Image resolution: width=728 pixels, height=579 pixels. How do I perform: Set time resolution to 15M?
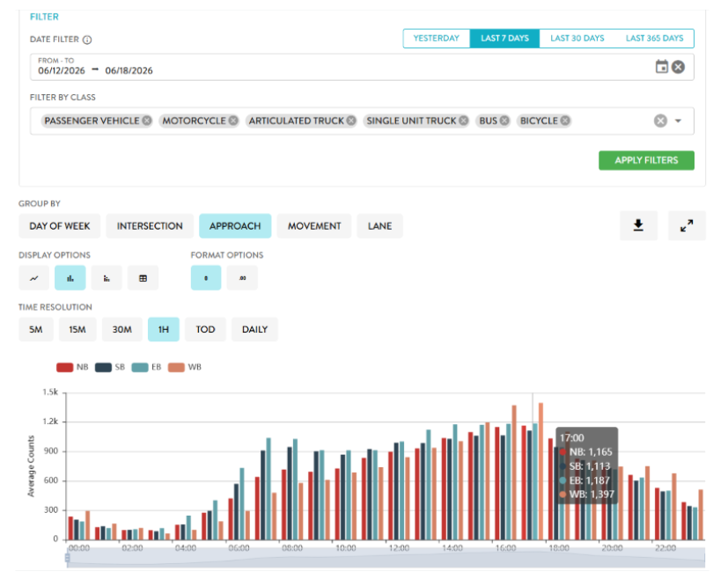pyautogui.click(x=77, y=329)
